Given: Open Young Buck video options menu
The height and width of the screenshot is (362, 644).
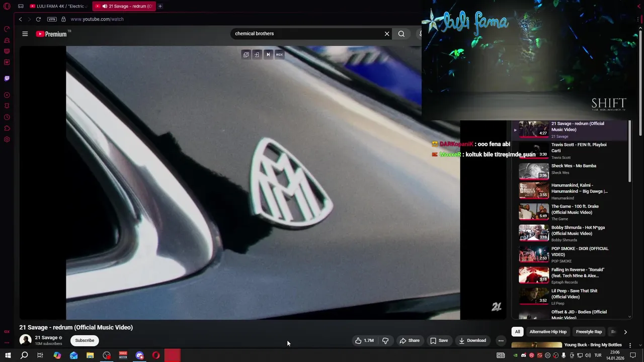Looking at the screenshot, I should (630, 345).
